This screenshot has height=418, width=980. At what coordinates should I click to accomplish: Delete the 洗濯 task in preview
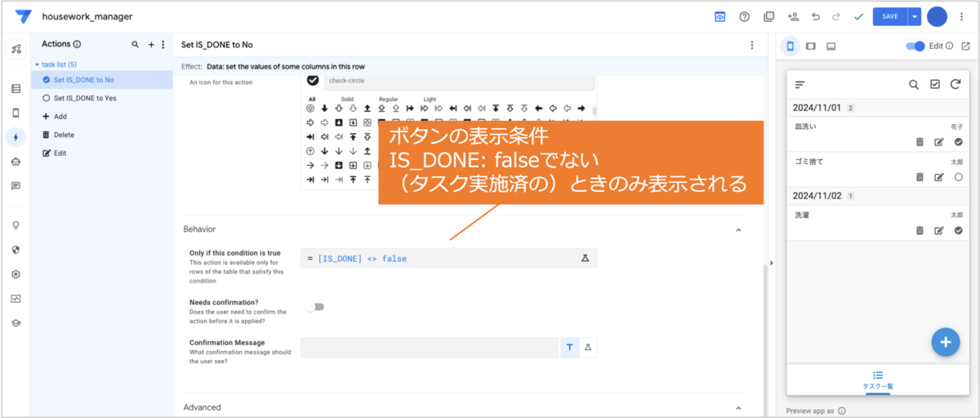920,230
